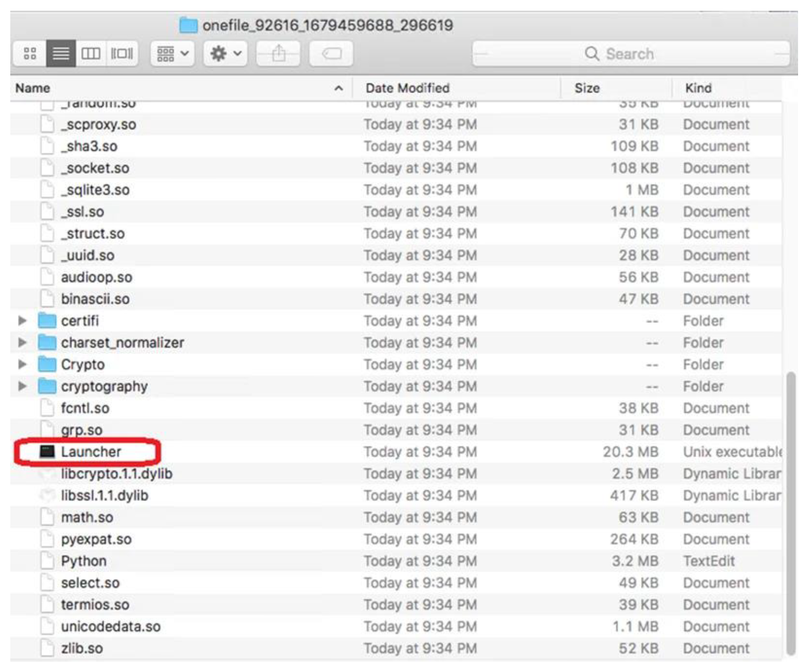
Task: Click the Search field
Action: coord(630,54)
